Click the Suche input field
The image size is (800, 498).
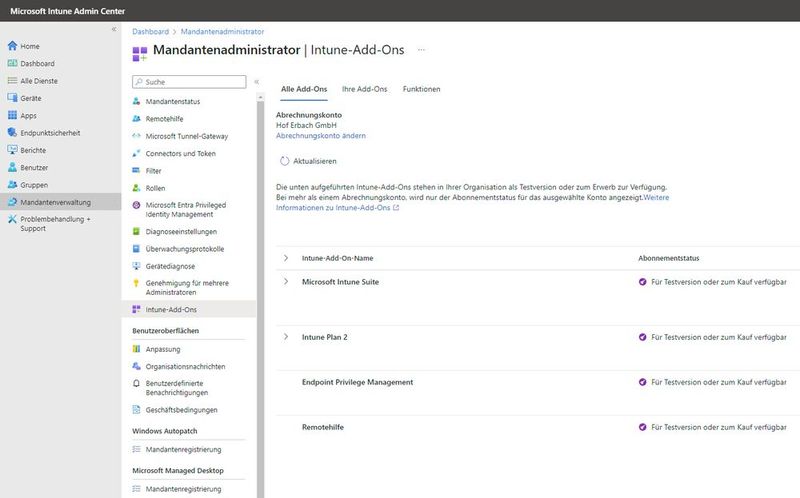[189, 82]
